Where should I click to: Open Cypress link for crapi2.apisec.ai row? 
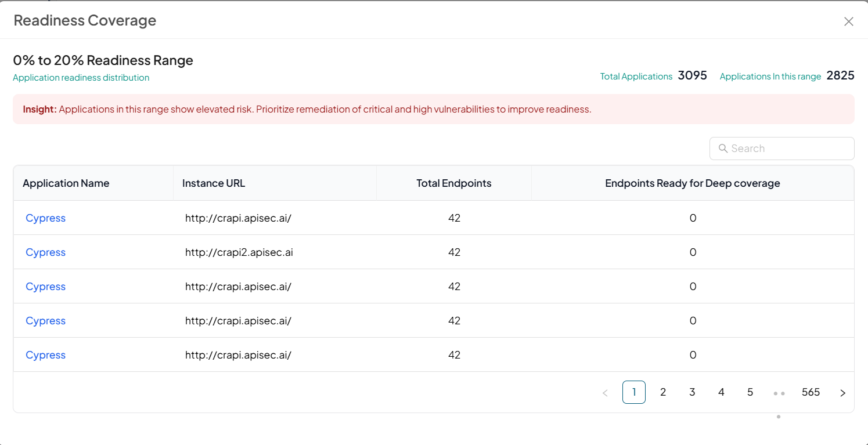[x=45, y=252]
